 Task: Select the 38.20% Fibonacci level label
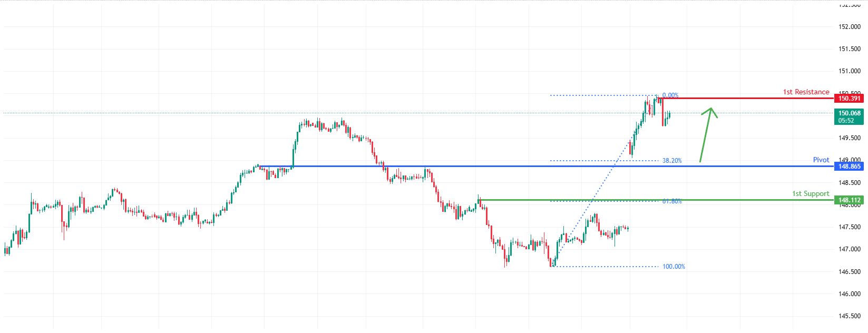[x=672, y=161]
